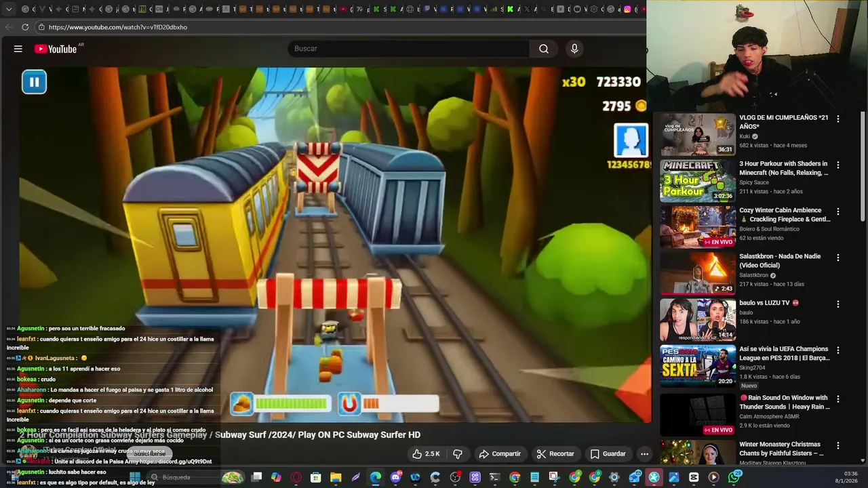
Task: Like the video showing 2.5 K
Action: 426,453
